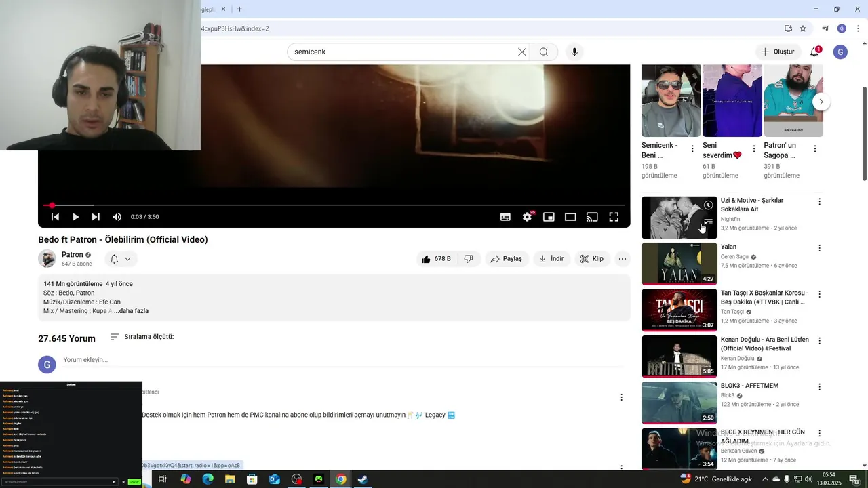Dislike the Bedo ft Patron video

point(469,259)
